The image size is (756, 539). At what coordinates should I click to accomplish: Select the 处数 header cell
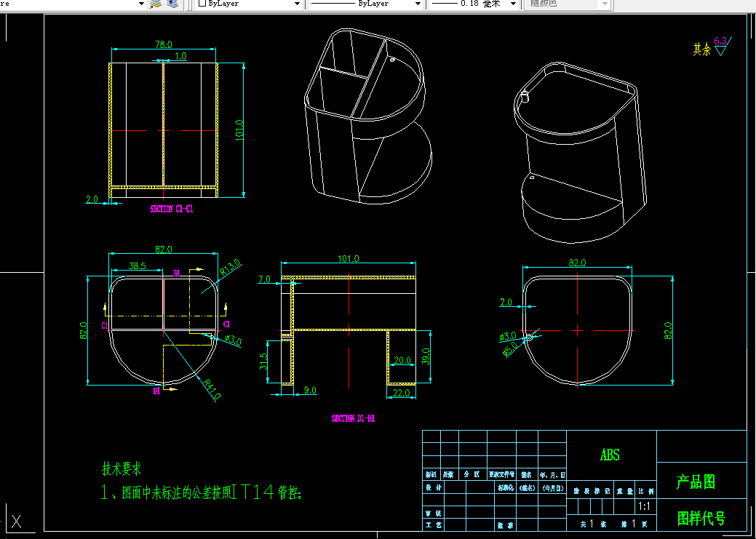[449, 474]
